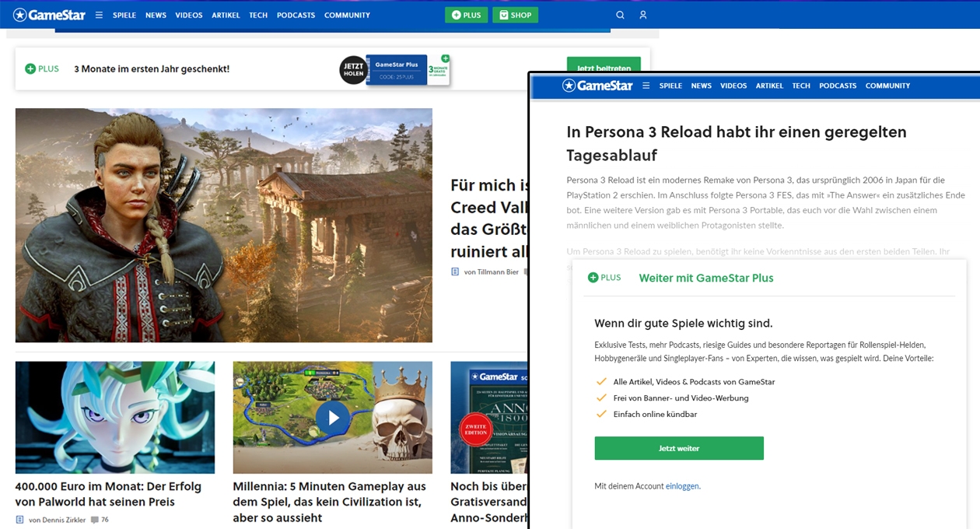Open the hamburger menu in the main page header

tap(99, 15)
